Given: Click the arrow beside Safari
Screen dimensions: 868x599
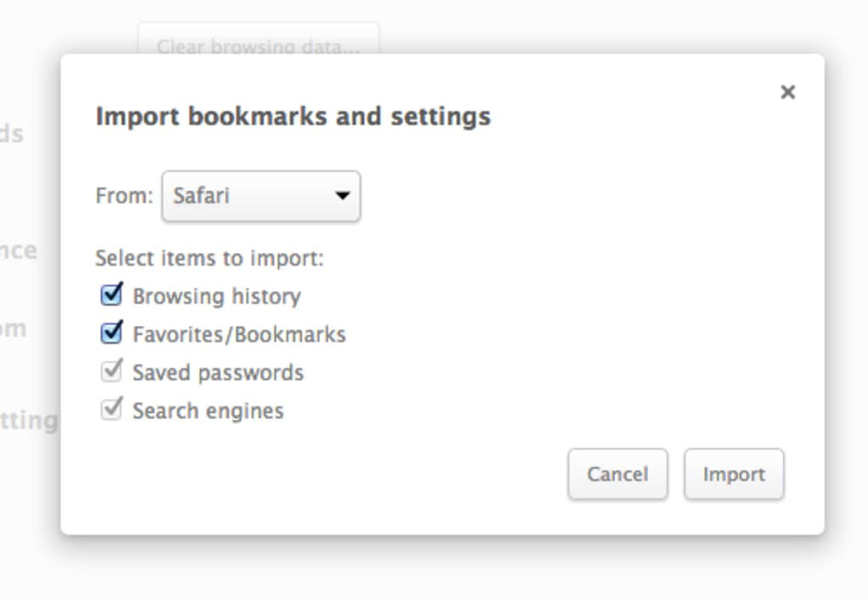Looking at the screenshot, I should click(342, 196).
